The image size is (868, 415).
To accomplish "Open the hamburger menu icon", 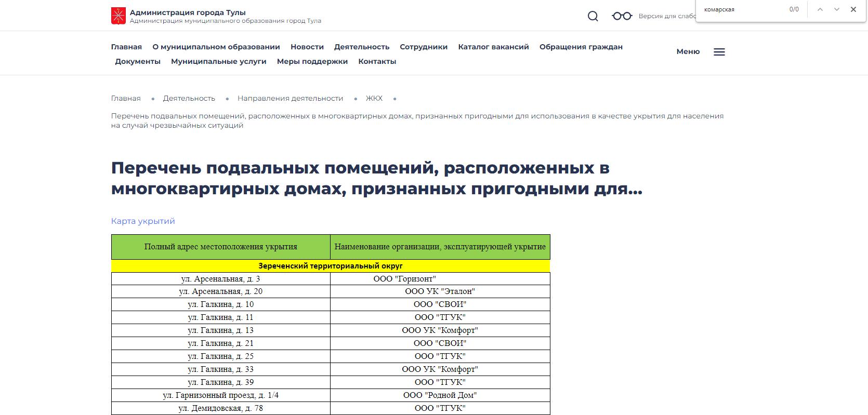I will [719, 52].
